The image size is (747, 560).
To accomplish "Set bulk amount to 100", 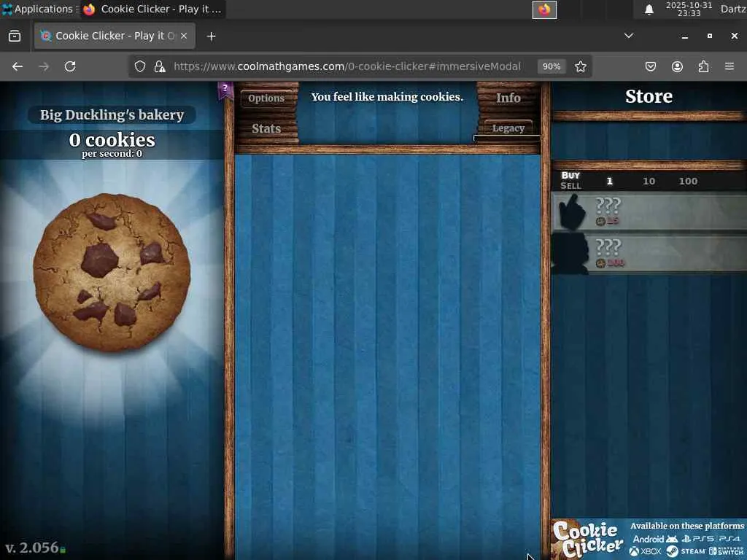I will tap(688, 181).
